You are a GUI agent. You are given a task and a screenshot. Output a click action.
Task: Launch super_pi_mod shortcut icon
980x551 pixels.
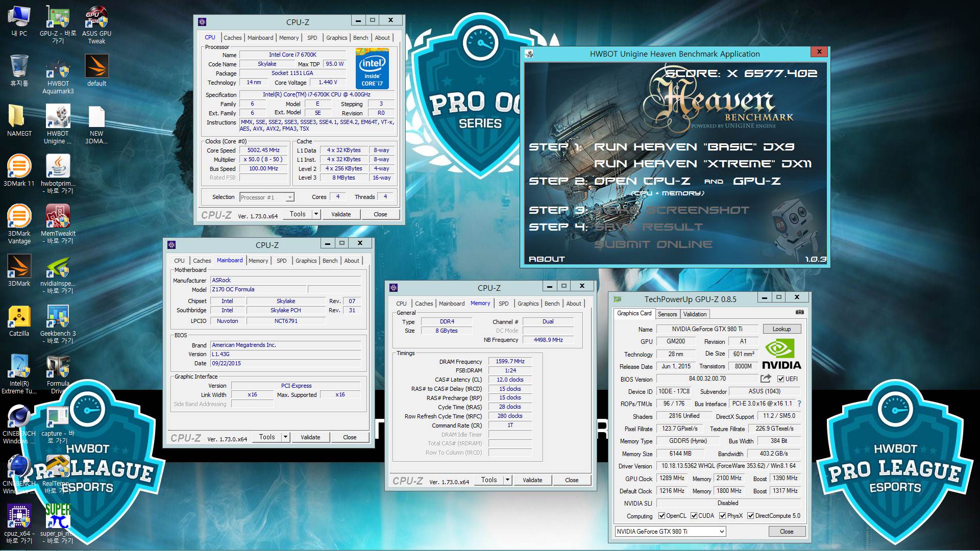tap(58, 524)
